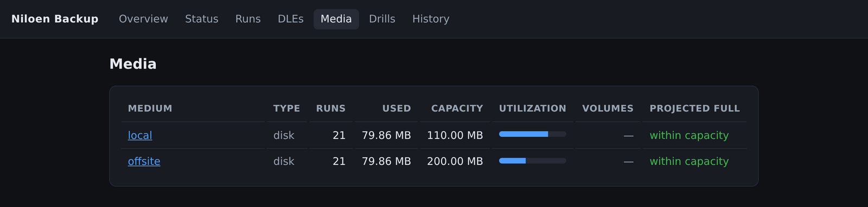The image size is (868, 207).
Task: Click the Media page heading
Action: pos(133,64)
